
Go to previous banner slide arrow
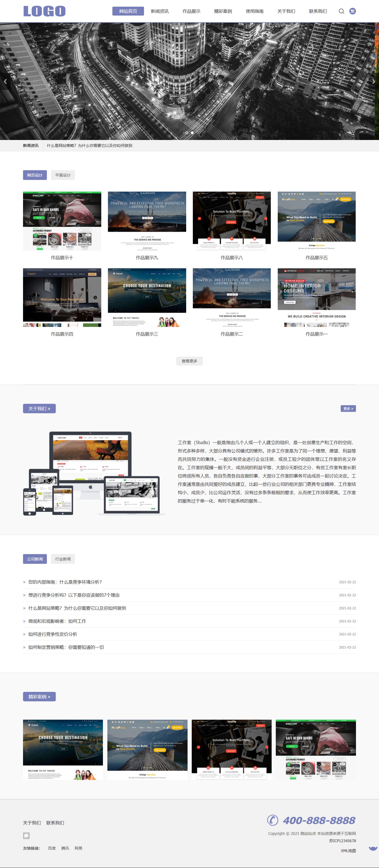pyautogui.click(x=5, y=81)
